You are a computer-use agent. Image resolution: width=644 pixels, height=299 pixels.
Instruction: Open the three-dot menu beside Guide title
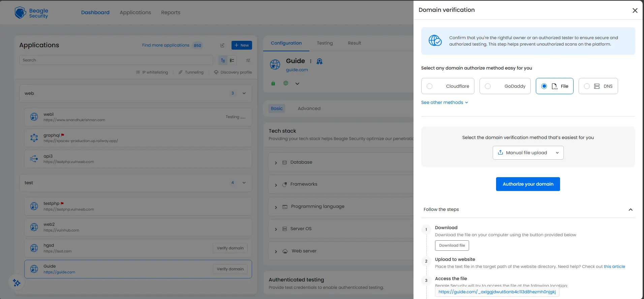pos(311,61)
